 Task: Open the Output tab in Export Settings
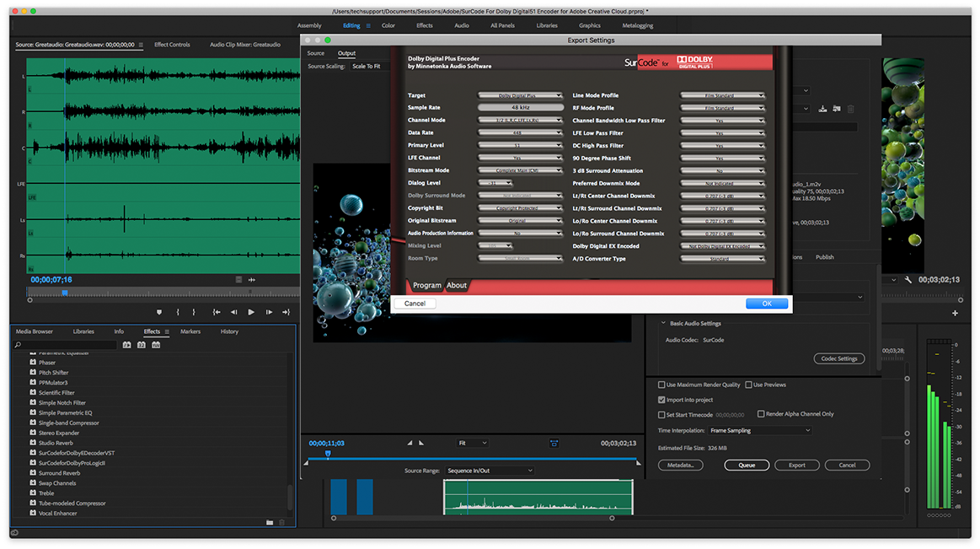click(346, 53)
